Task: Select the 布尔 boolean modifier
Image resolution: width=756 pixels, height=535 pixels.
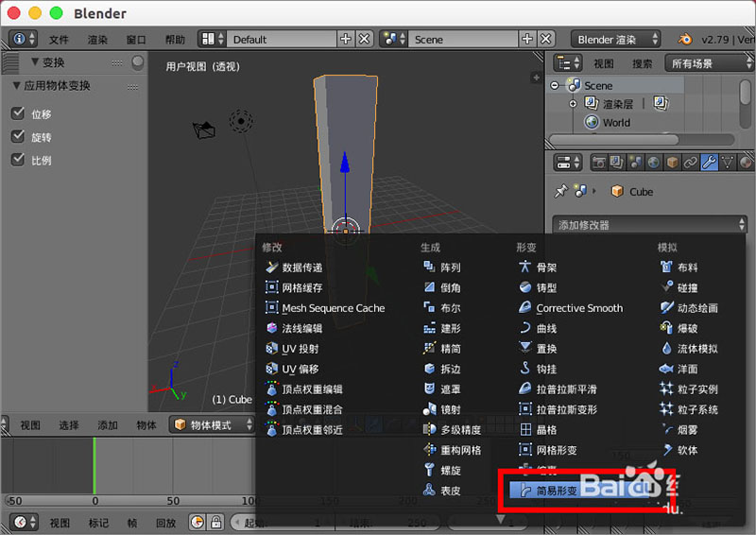Action: tap(442, 308)
